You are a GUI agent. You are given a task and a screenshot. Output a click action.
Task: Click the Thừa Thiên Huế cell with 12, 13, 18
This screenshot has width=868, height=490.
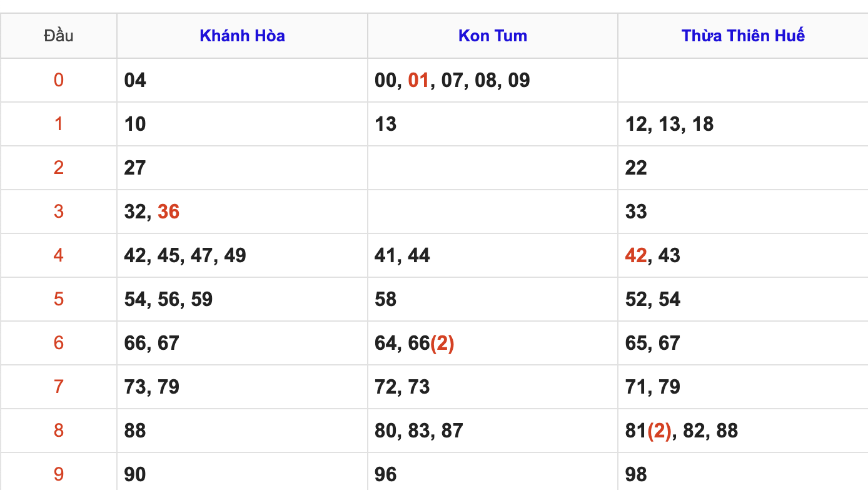[x=743, y=124]
